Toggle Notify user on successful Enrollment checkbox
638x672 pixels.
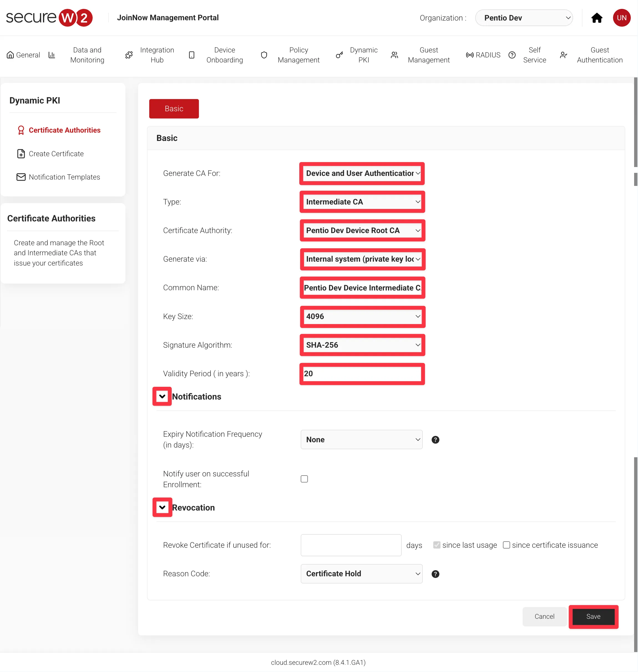point(304,479)
